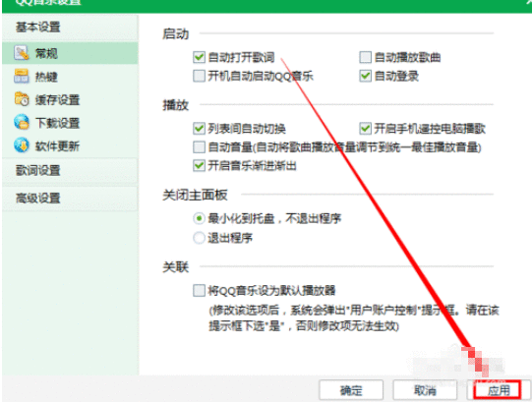Select 最小化到托盘，不退出程序 radio button
The width and height of the screenshot is (532, 402).
(x=199, y=218)
